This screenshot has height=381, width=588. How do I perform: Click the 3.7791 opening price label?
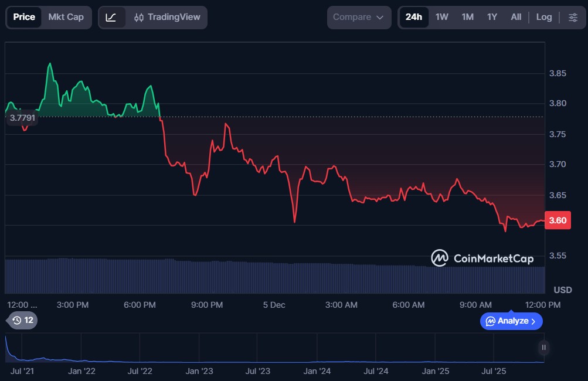tap(22, 118)
